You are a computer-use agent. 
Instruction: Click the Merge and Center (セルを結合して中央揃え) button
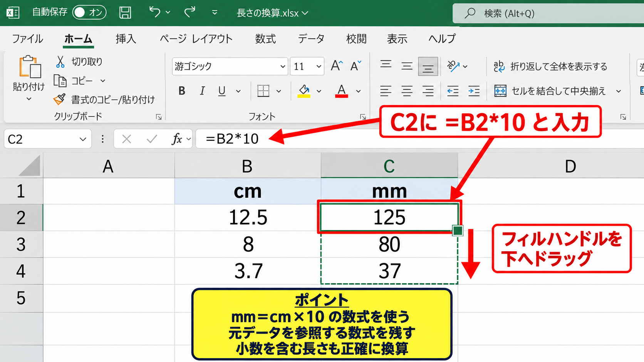tap(550, 91)
